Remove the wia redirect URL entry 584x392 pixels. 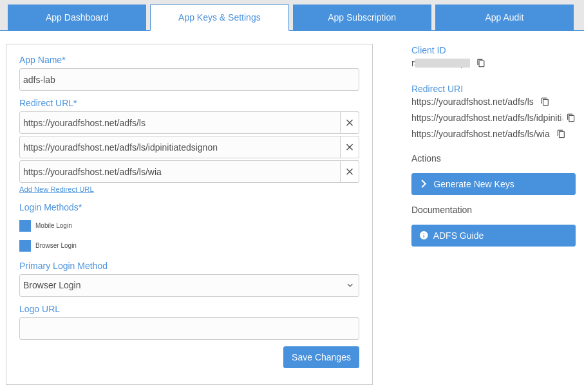pos(349,171)
